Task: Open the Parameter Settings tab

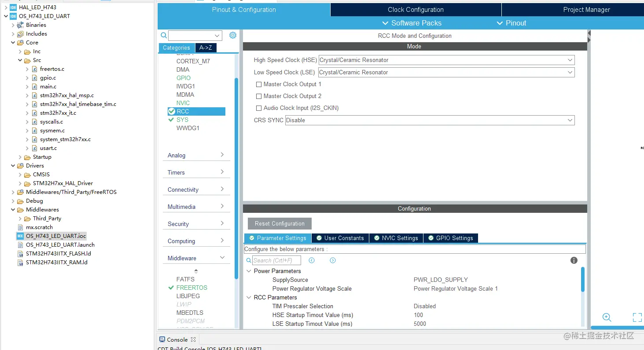Action: [x=278, y=238]
